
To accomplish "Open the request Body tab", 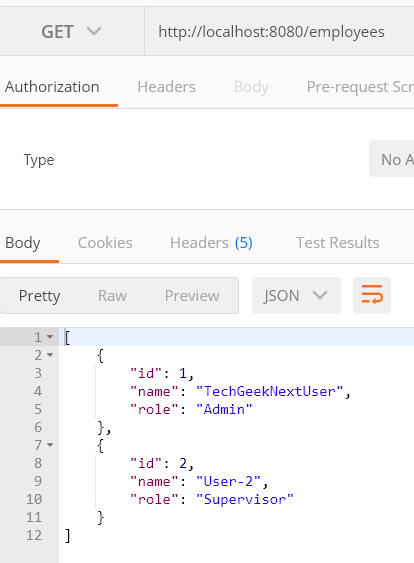I will 251,87.
